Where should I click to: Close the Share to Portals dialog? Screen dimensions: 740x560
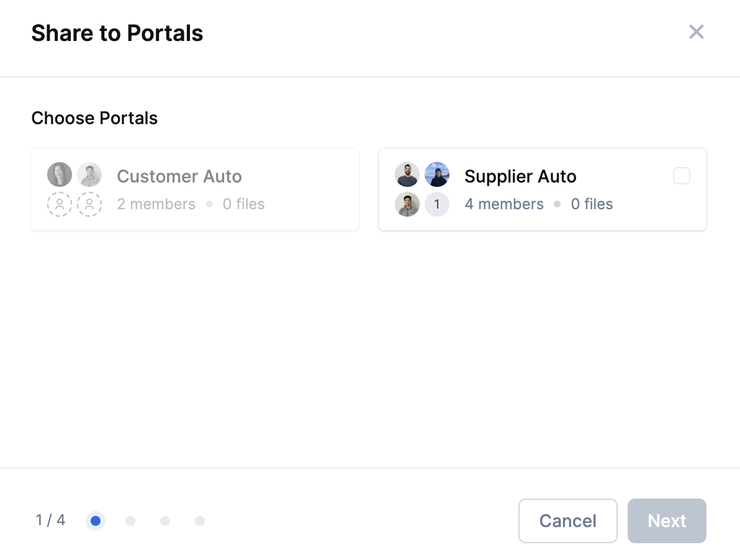[x=696, y=32]
